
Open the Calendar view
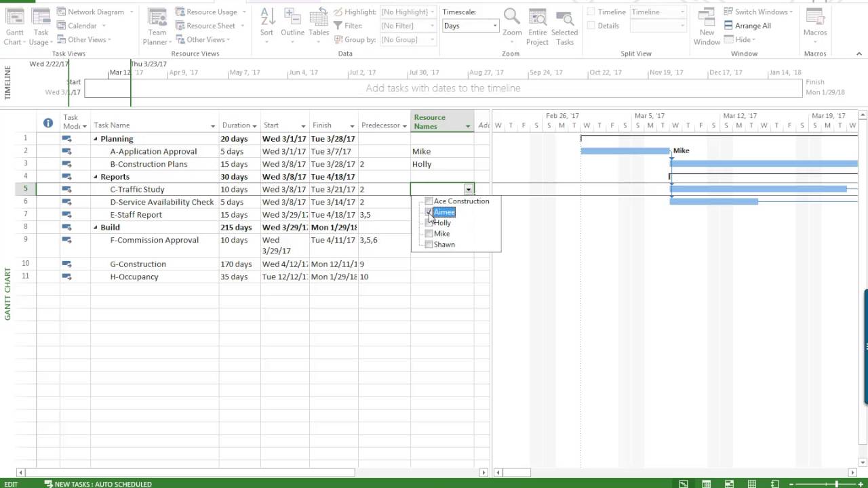(81, 26)
